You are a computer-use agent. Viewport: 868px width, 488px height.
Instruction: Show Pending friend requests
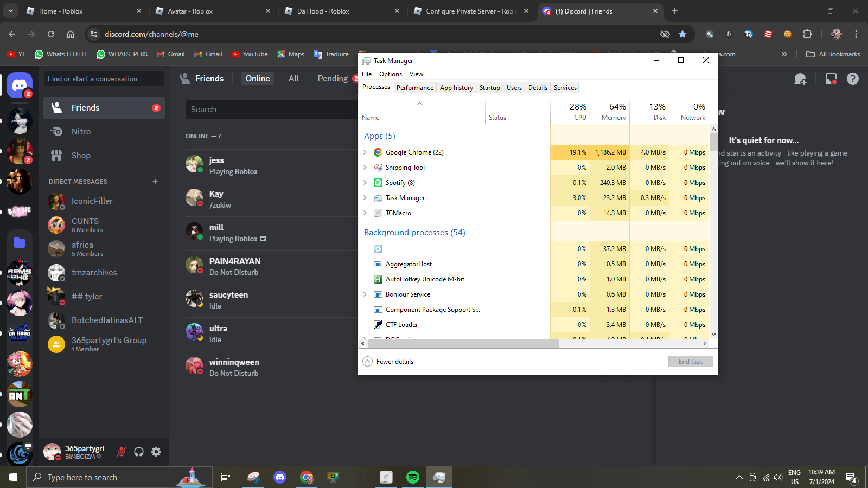pyautogui.click(x=333, y=79)
